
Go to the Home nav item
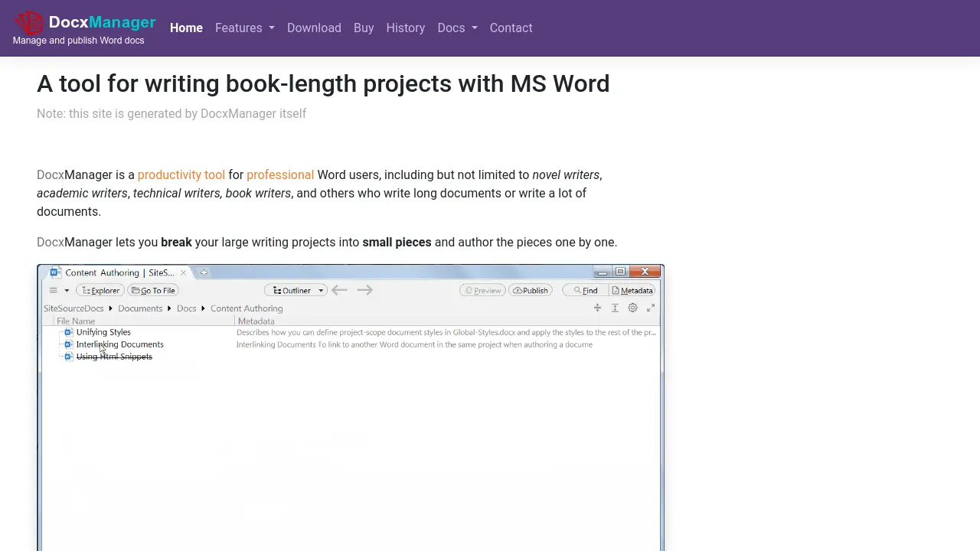(x=186, y=28)
